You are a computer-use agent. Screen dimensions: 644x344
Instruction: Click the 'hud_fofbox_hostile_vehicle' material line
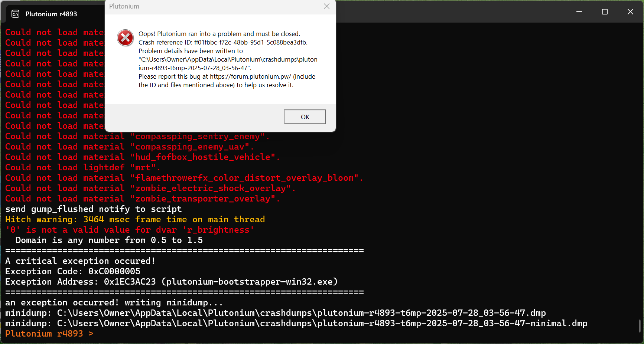[143, 157]
